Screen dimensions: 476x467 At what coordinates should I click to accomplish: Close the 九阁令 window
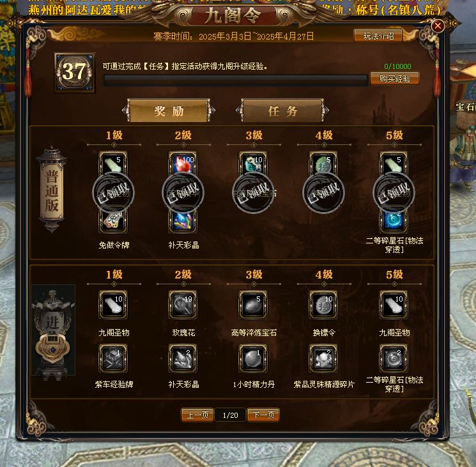[438, 26]
